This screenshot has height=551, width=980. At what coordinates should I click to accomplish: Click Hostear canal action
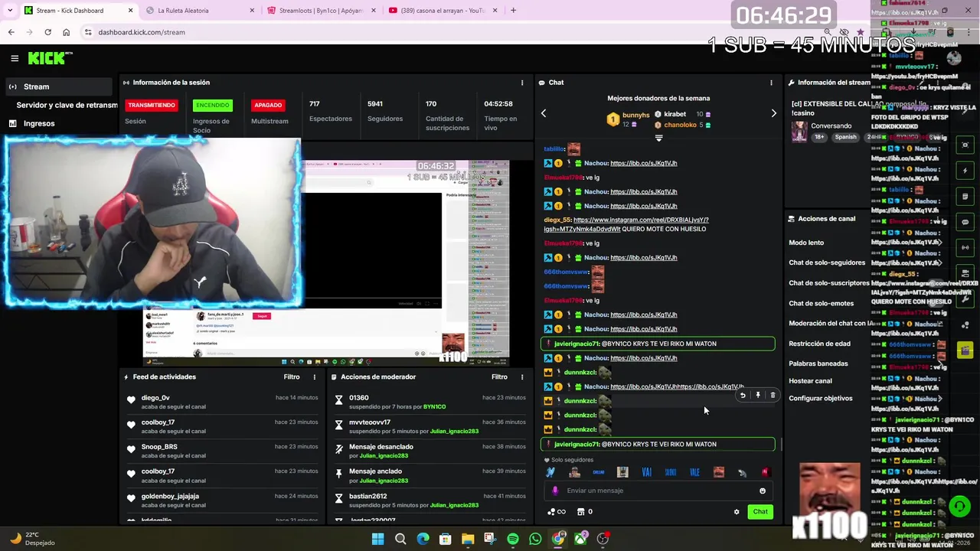coord(810,381)
